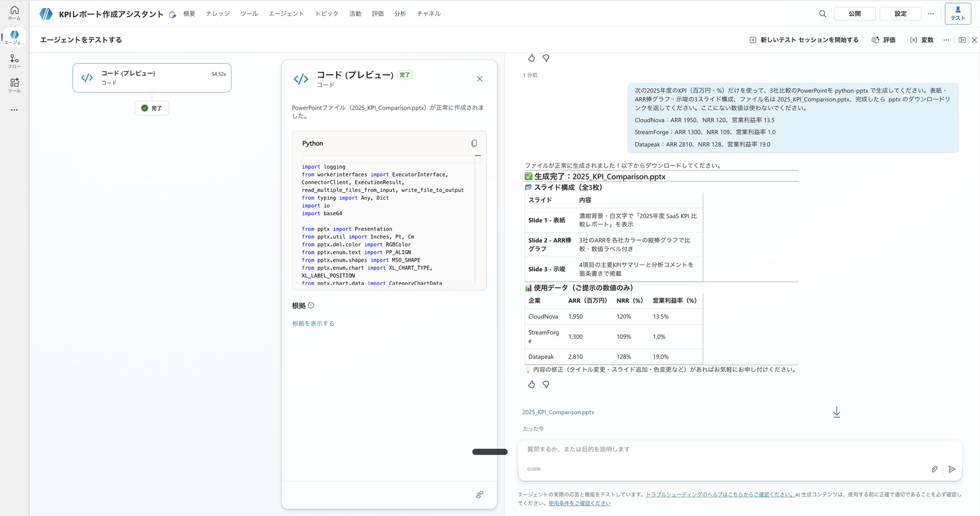Open the ナレッジ tab

point(218,13)
